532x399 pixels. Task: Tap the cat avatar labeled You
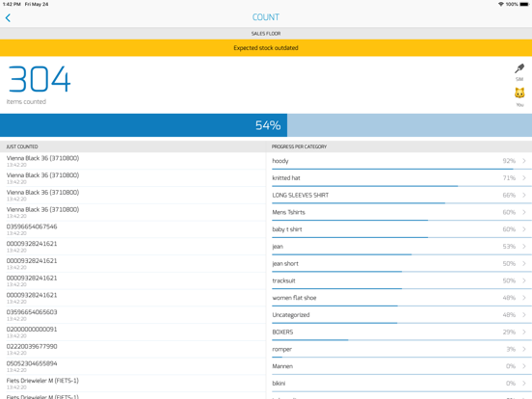coord(519,93)
